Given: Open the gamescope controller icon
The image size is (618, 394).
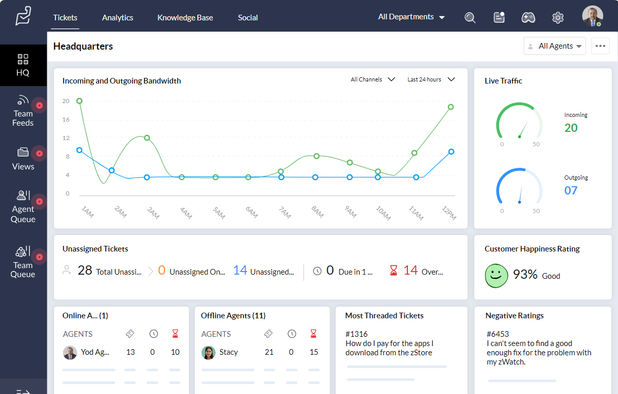Looking at the screenshot, I should 528,18.
